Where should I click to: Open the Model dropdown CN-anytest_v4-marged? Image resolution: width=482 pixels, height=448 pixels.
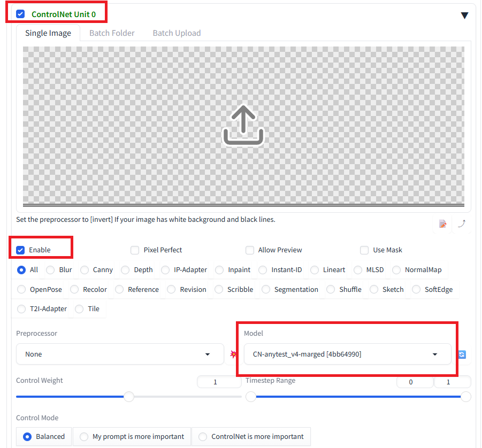pyautogui.click(x=347, y=354)
